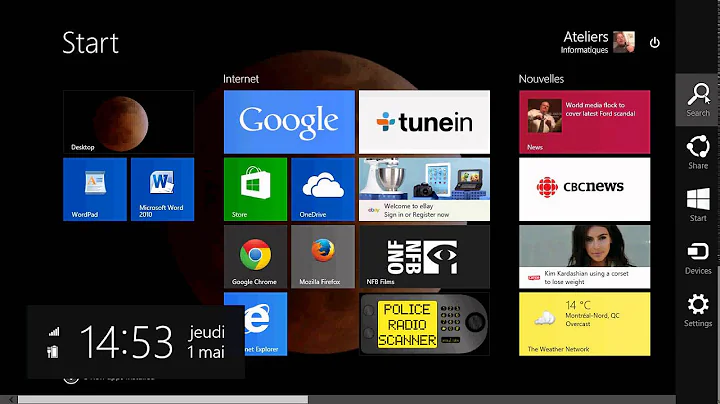
Task: Click the scrollbar left arrow
Action: [x=9, y=400]
